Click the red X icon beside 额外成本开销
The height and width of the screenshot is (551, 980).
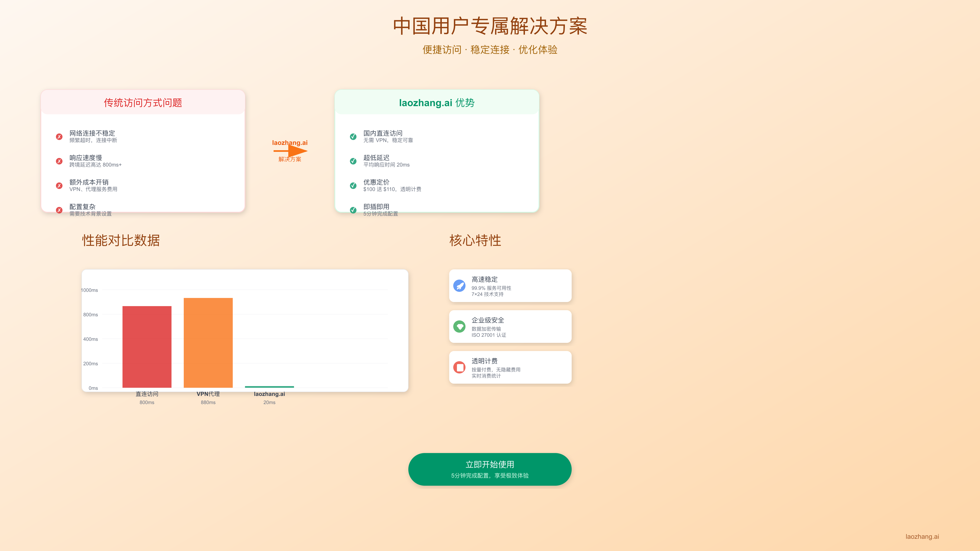pos(59,186)
